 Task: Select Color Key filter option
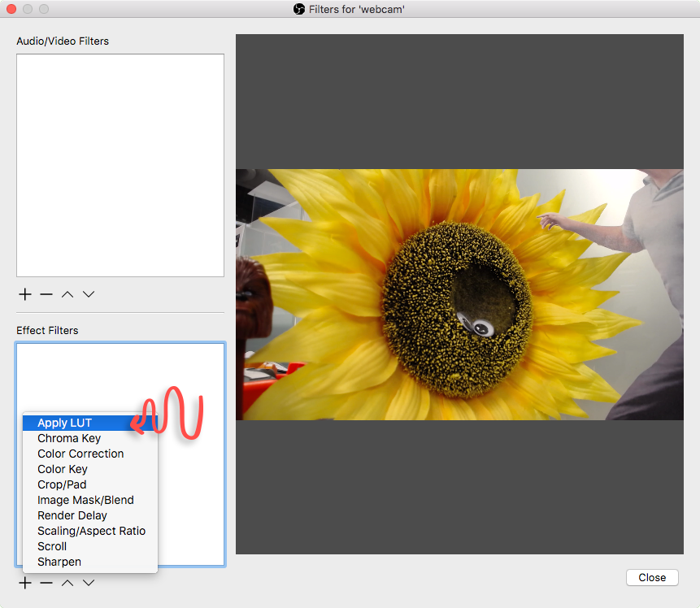pos(89,469)
